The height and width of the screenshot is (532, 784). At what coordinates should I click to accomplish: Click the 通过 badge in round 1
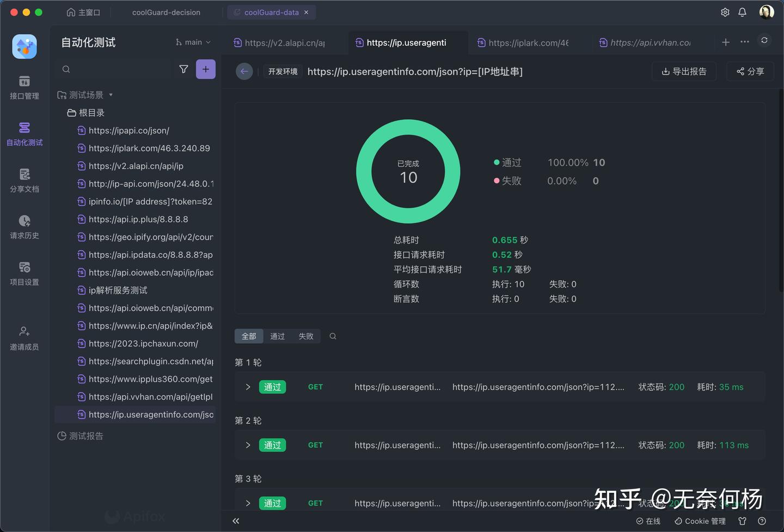(x=272, y=387)
